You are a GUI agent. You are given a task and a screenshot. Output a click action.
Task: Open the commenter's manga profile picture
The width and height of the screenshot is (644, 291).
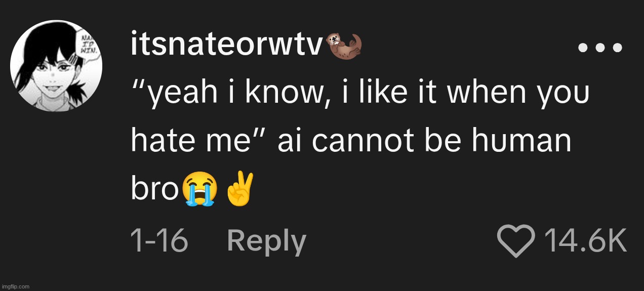click(56, 66)
